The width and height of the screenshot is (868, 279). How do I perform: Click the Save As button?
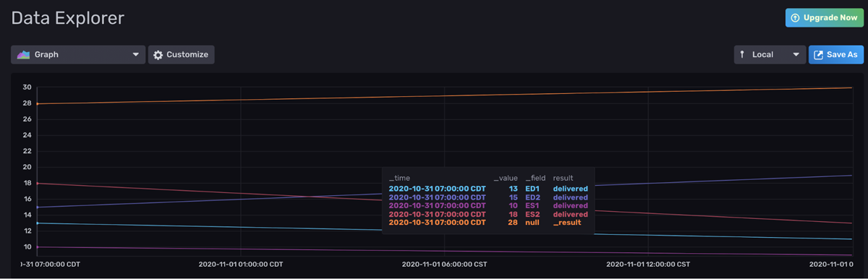point(836,54)
